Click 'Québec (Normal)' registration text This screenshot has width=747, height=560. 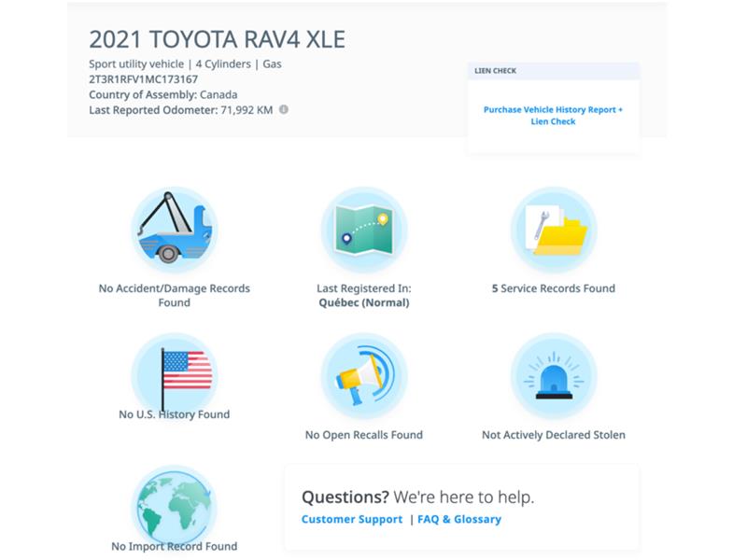click(364, 302)
